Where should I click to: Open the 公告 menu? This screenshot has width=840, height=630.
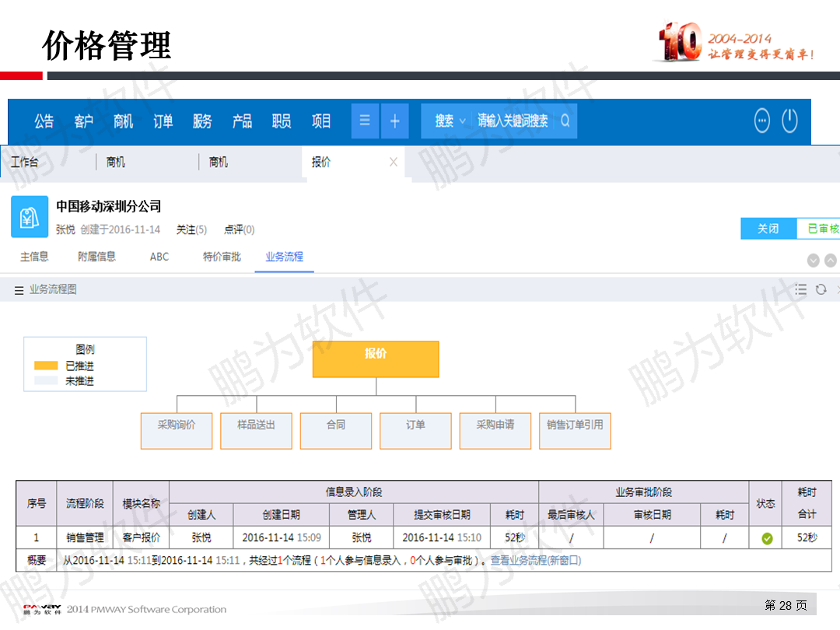(44, 121)
